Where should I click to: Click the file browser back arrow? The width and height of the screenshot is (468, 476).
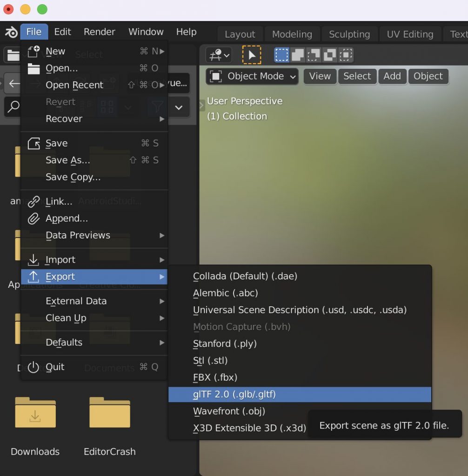click(x=14, y=83)
